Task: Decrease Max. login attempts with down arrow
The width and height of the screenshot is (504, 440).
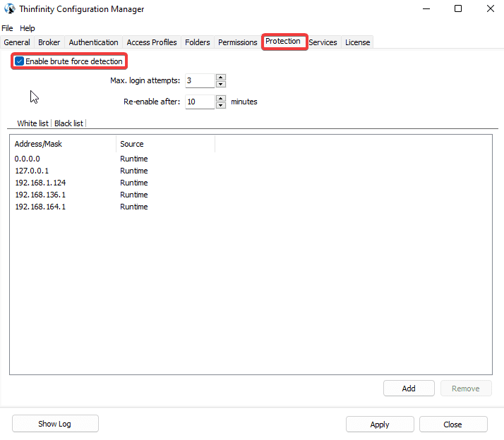Action: pyautogui.click(x=221, y=84)
